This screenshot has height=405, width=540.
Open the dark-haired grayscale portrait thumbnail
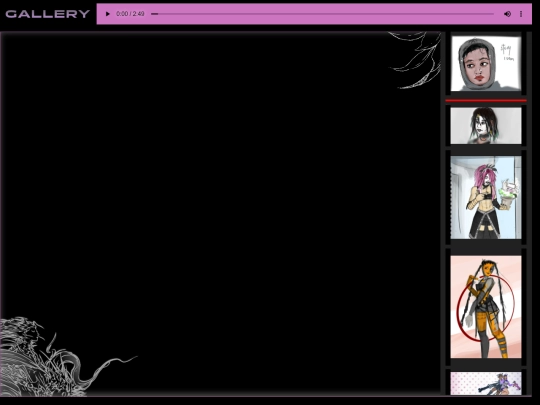pos(486,126)
